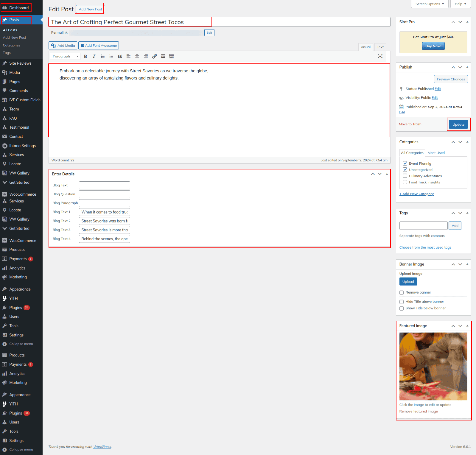The width and height of the screenshot is (476, 455).
Task: Click Remove featured image link
Action: (x=419, y=412)
